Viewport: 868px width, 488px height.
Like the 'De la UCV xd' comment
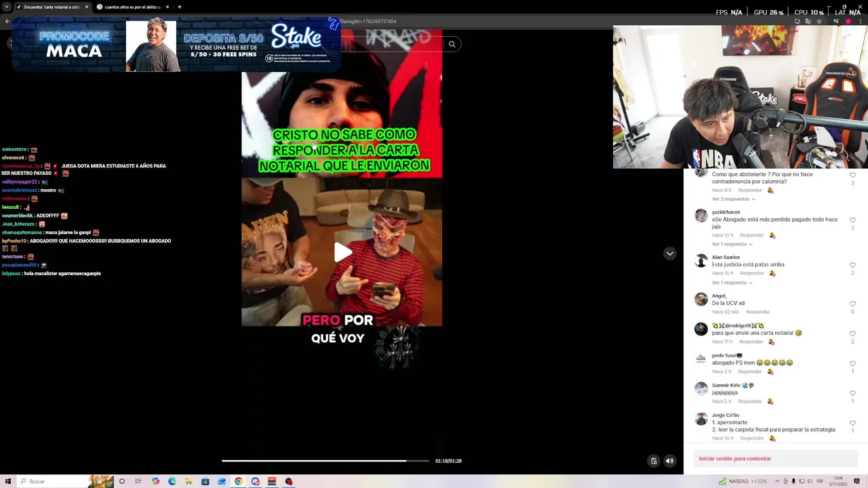[852, 304]
